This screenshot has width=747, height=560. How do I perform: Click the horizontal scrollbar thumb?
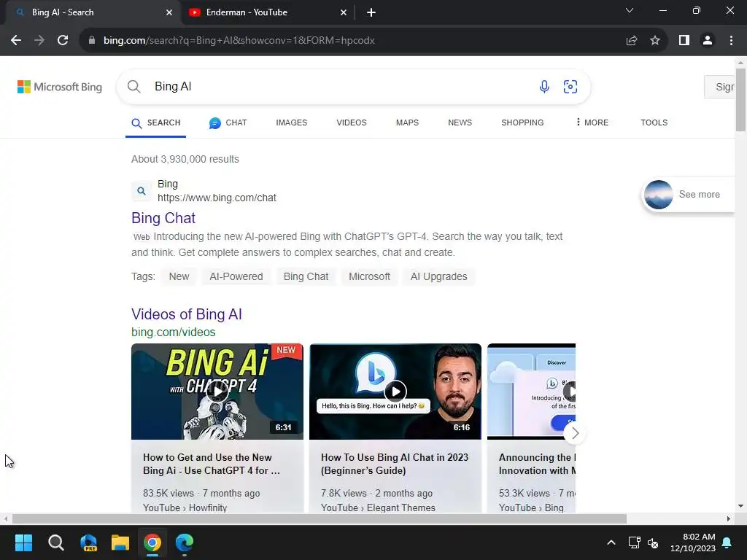pos(320,518)
